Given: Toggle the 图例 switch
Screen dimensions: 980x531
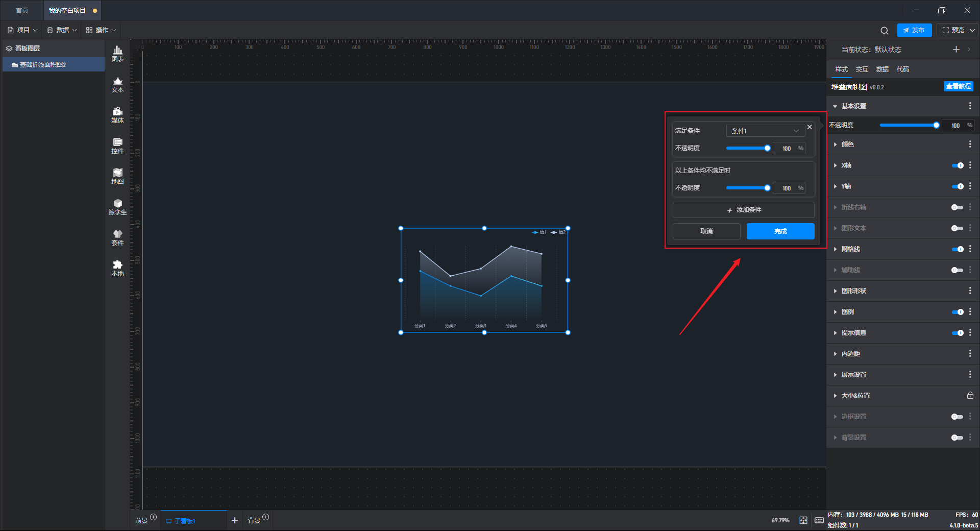Looking at the screenshot, I should (x=958, y=312).
